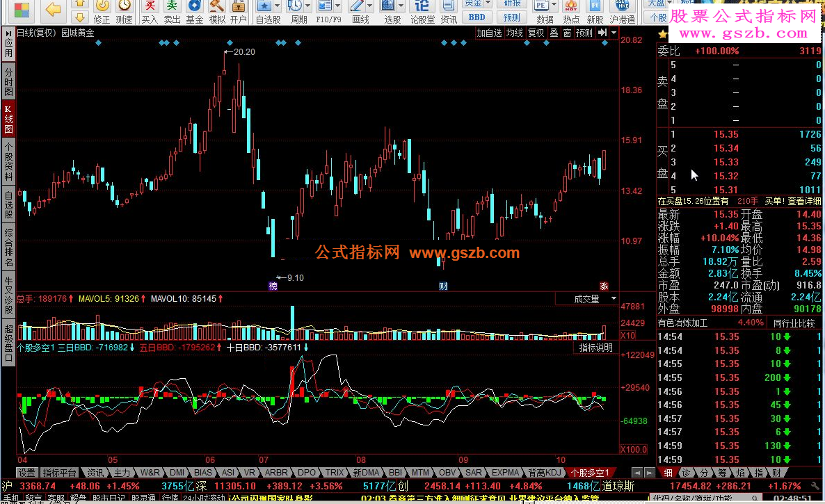Open the 指标平台 indicator platform button
This screenshot has width=825, height=504.
point(59,473)
